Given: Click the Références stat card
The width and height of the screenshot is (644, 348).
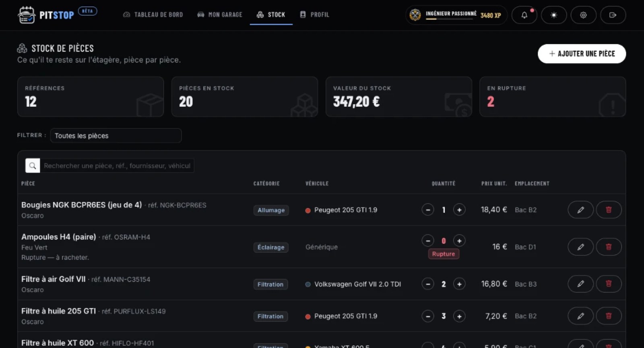Looking at the screenshot, I should 91,97.
